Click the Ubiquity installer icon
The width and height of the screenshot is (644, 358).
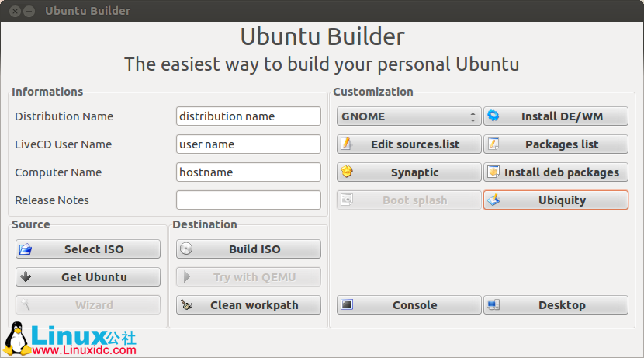point(493,200)
